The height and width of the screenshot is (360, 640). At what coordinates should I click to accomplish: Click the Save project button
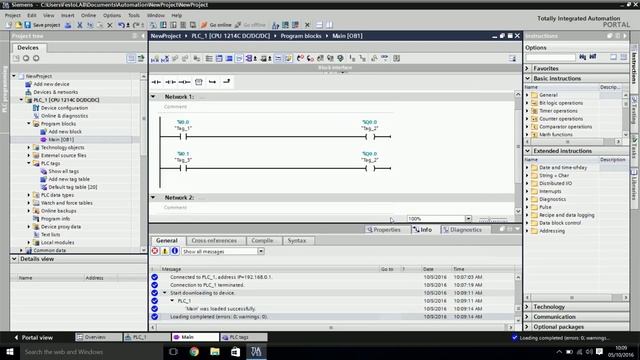42,25
